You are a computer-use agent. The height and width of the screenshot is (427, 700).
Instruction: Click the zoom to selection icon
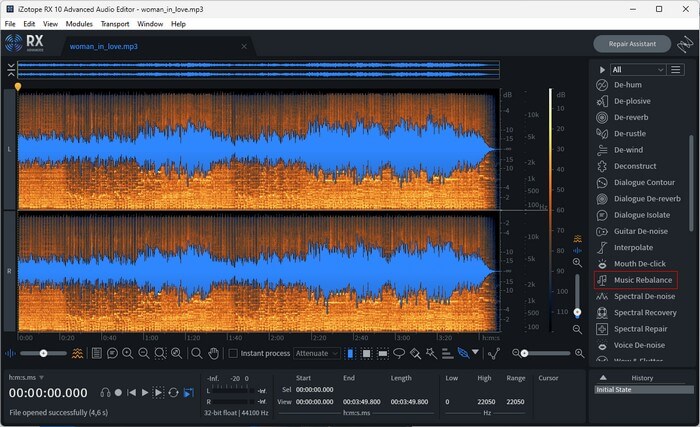pos(160,354)
